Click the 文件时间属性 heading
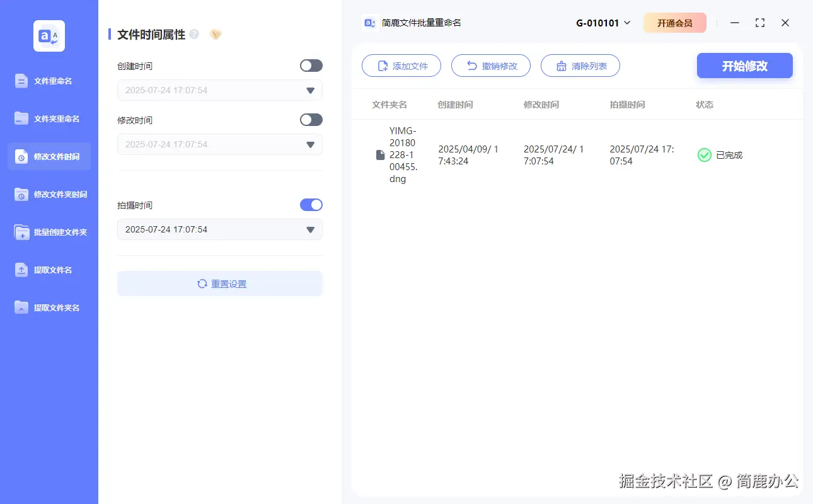813x504 pixels. pos(151,35)
